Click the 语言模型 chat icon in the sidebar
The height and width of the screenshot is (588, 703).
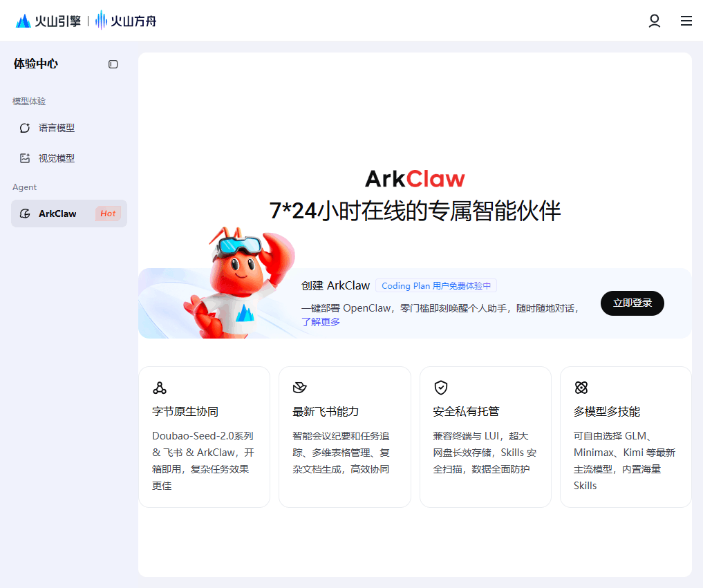[x=25, y=128]
